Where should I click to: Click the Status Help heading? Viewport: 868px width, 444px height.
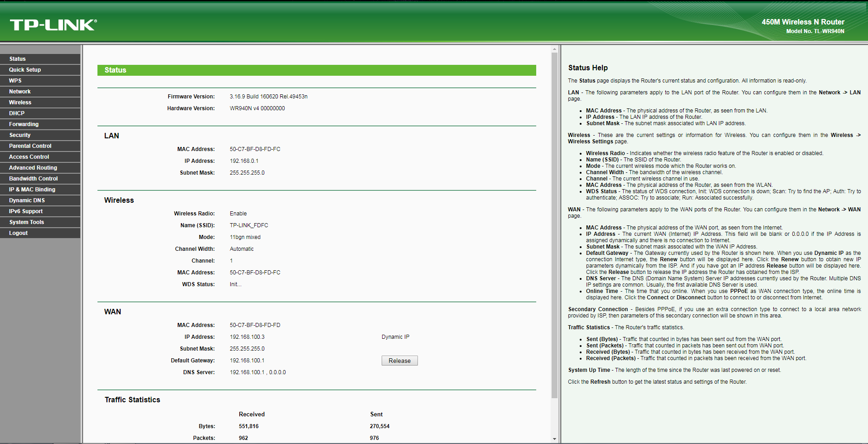pos(588,68)
